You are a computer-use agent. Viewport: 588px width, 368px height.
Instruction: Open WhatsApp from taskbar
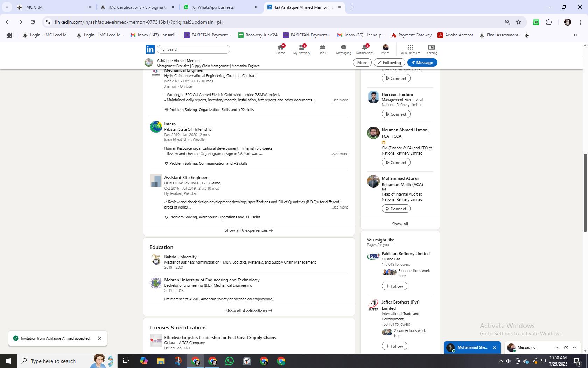(230, 361)
